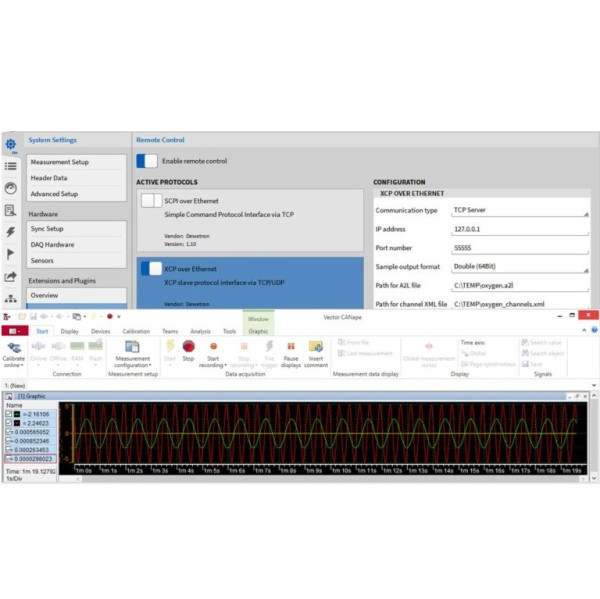Switch to the Calibration ribbon tab

pos(136,330)
